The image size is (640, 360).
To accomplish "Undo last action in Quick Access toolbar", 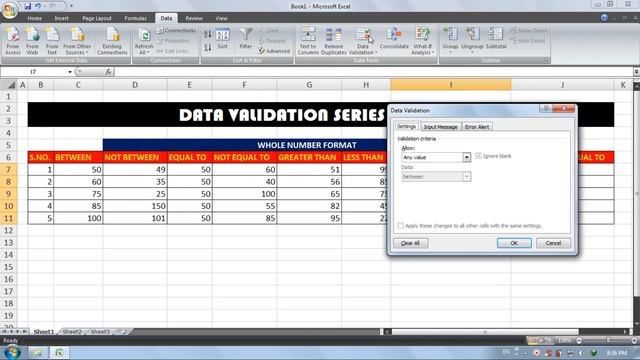I will tap(38, 6).
